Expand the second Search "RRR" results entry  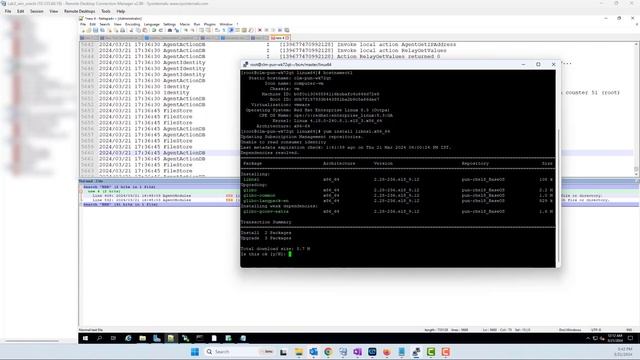[x=81, y=204]
